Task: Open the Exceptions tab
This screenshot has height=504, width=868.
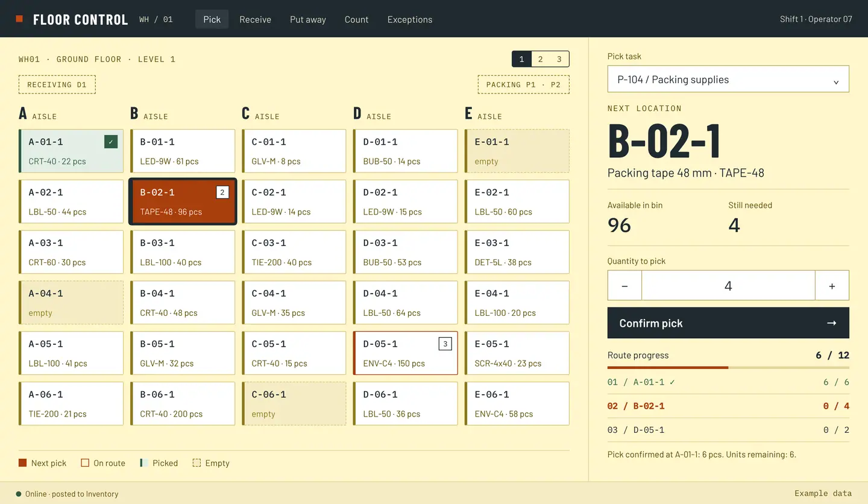Action: coord(410,19)
